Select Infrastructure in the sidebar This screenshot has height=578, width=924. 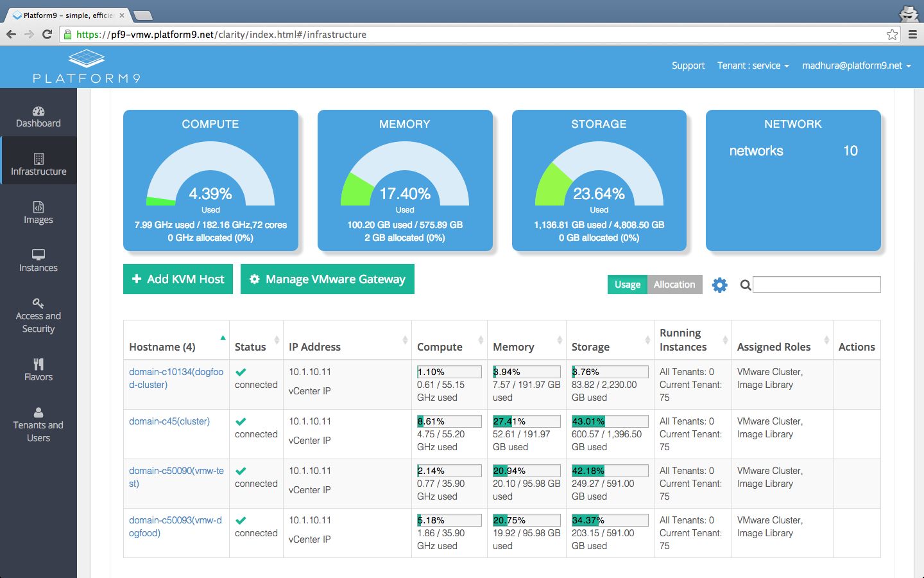coord(38,164)
